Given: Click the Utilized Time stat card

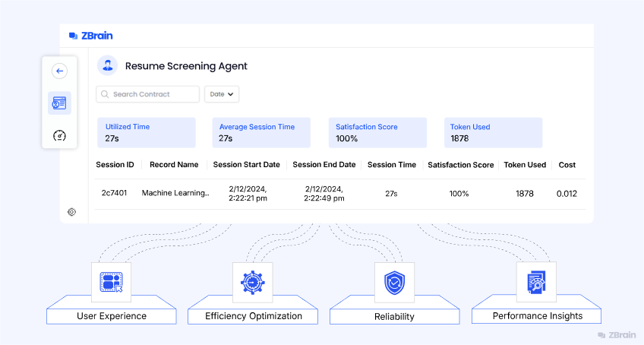Looking at the screenshot, I should [146, 132].
